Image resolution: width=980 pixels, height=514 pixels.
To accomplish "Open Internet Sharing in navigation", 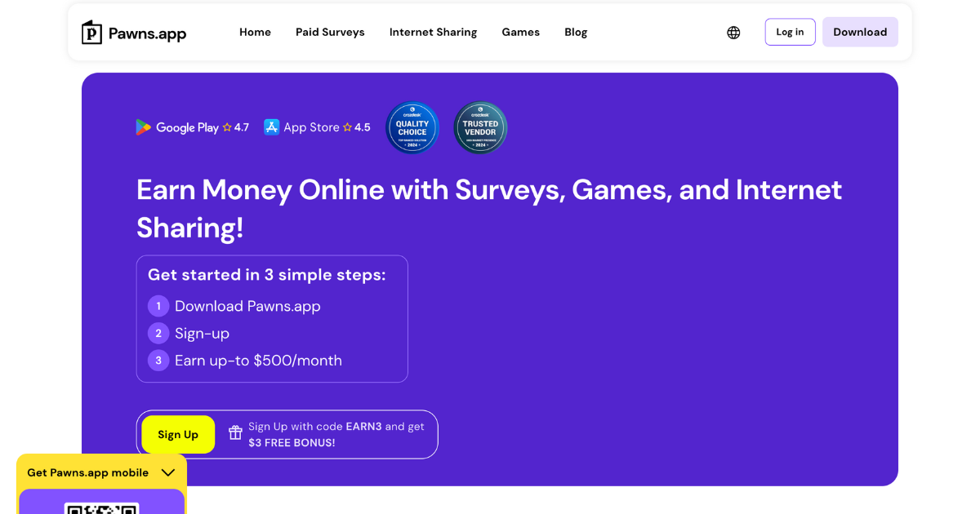I will click(433, 33).
